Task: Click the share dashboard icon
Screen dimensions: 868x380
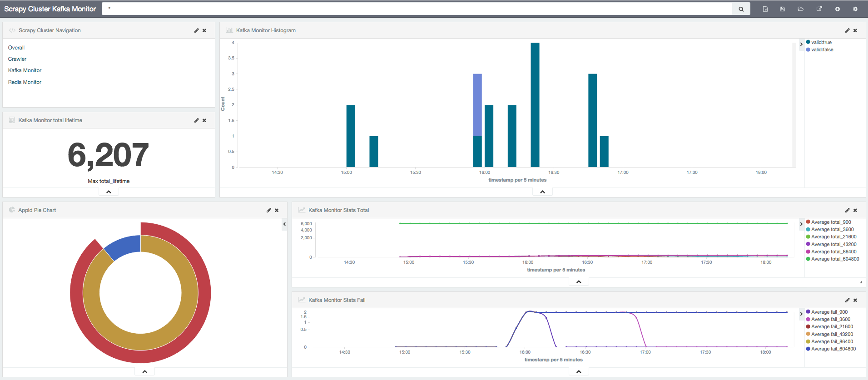Action: click(819, 9)
